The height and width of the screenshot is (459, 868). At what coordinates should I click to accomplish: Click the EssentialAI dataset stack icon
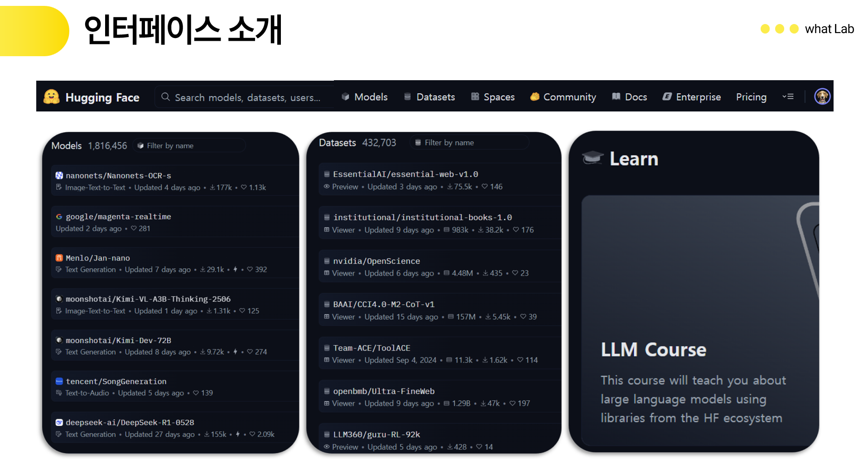(x=327, y=174)
